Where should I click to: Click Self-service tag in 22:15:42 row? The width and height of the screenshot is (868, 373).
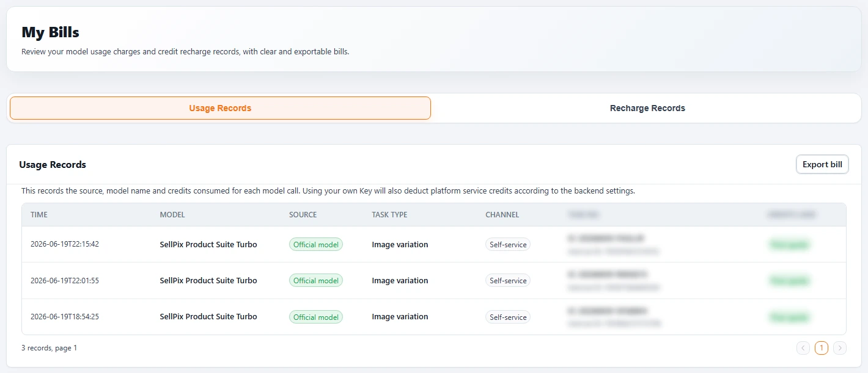508,244
